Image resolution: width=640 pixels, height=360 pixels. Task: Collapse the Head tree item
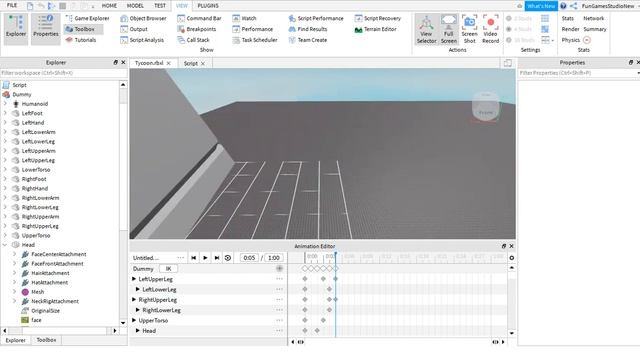pos(5,245)
